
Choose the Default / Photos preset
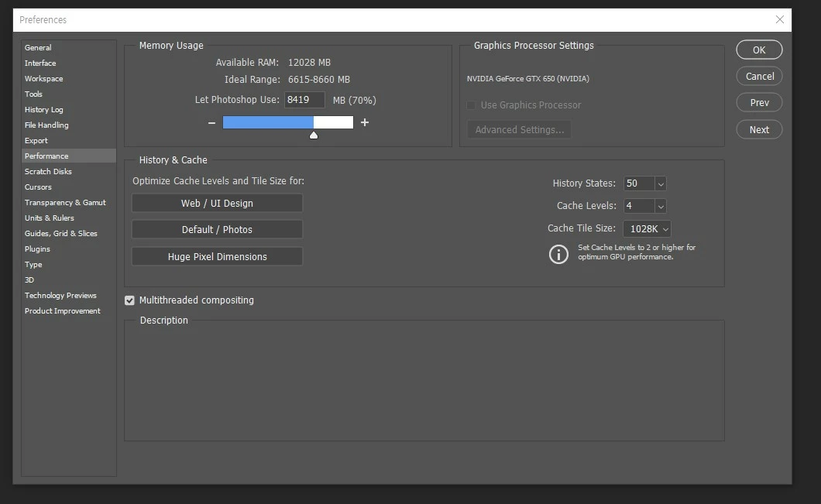[x=217, y=229]
